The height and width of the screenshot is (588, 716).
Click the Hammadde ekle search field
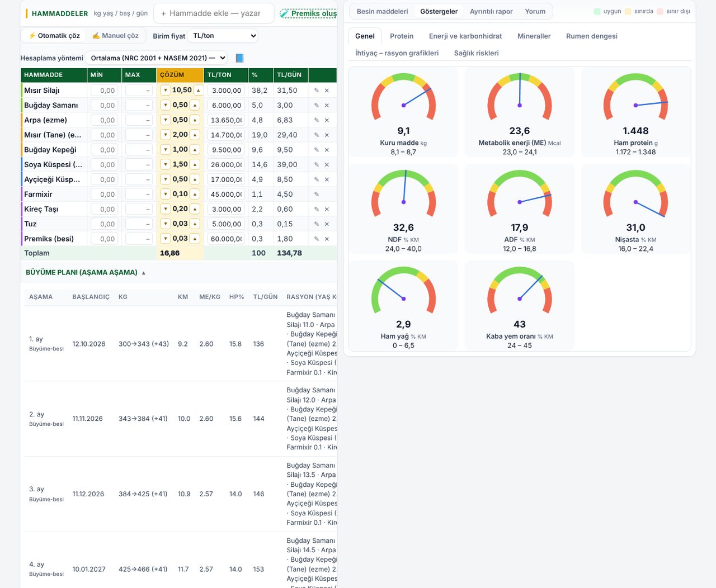[x=214, y=13]
